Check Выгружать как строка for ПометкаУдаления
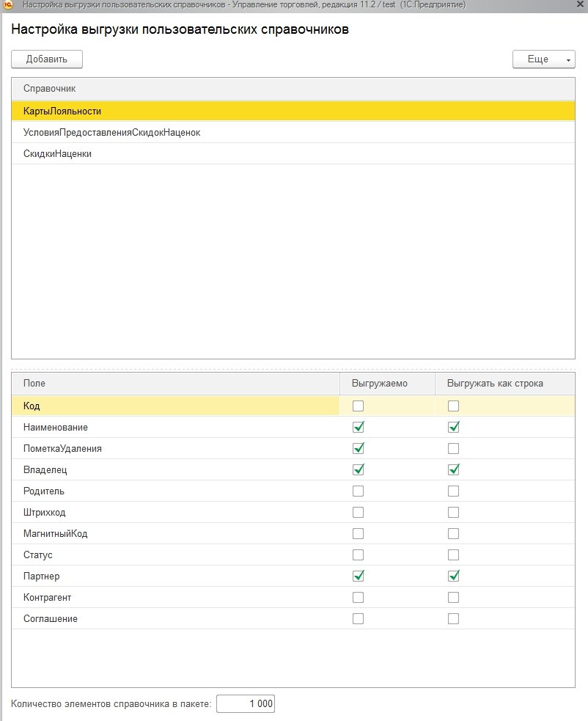This screenshot has height=721, width=588. (453, 448)
